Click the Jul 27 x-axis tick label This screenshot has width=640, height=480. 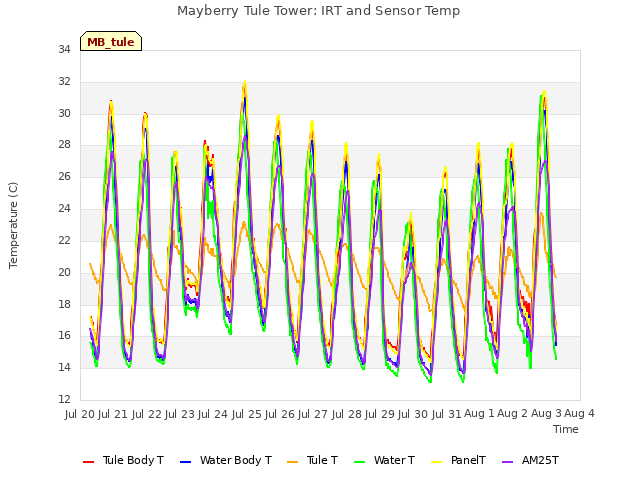tap(313, 414)
